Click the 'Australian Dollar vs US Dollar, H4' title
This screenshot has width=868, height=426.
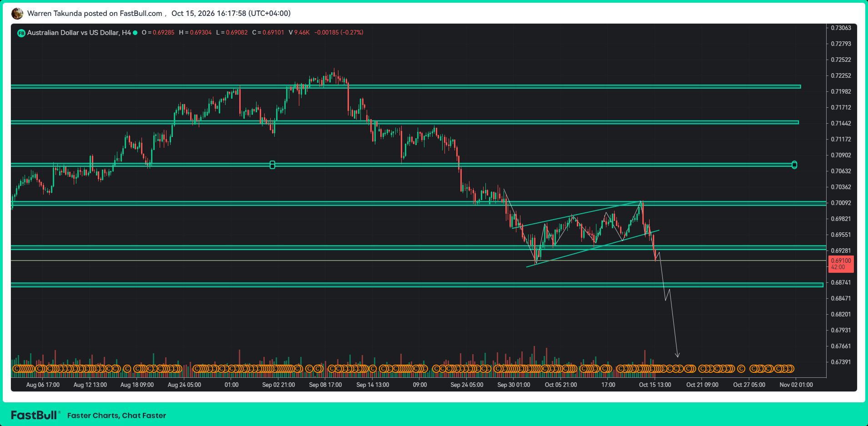[x=79, y=33]
